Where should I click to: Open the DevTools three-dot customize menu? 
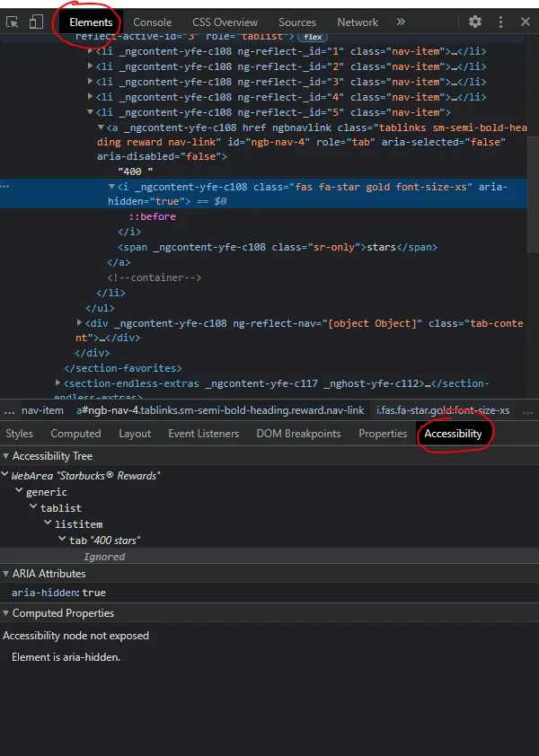point(500,22)
